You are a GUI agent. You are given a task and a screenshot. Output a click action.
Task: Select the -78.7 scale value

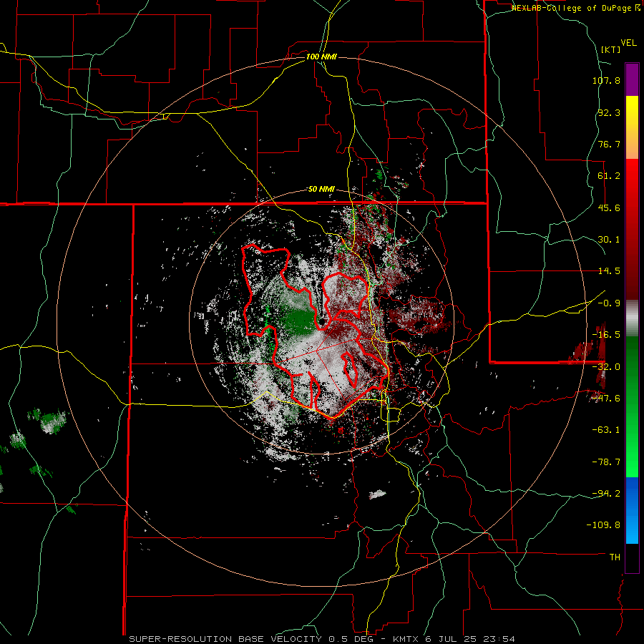coord(606,462)
